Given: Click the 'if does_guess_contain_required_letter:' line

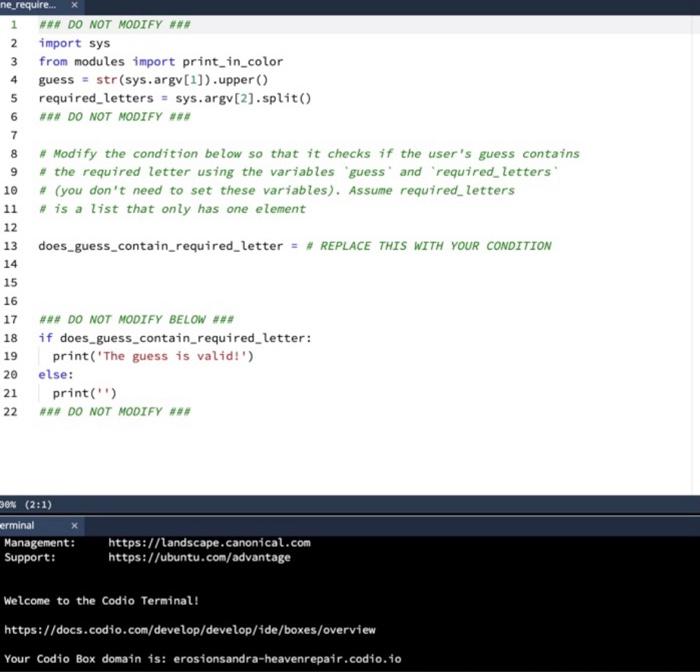Looking at the screenshot, I should (x=175, y=338).
